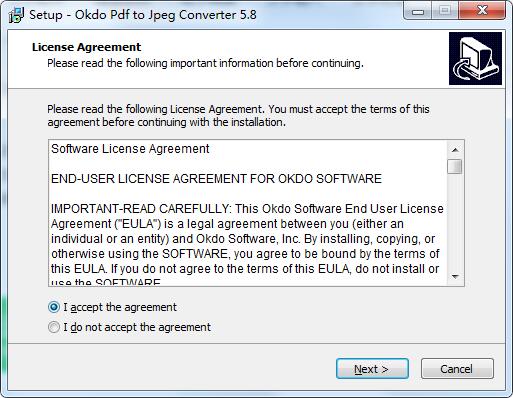Close the Okdo setup wizard window
Screen dimensions: 513x398
(x=482, y=11)
